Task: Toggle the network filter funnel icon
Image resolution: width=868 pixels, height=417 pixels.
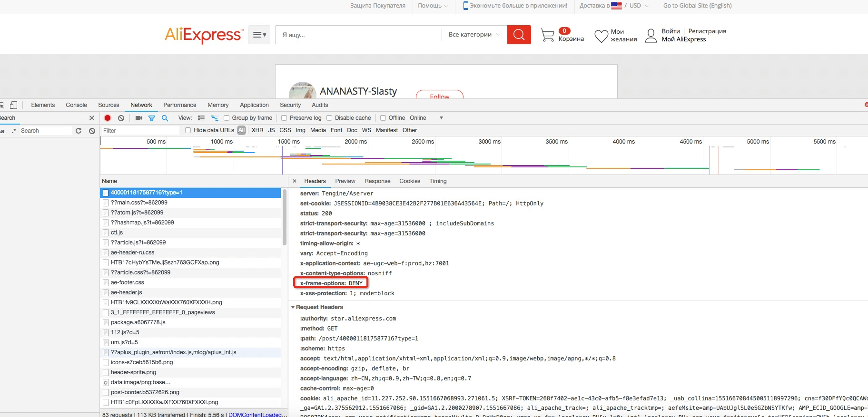Action: coord(152,118)
